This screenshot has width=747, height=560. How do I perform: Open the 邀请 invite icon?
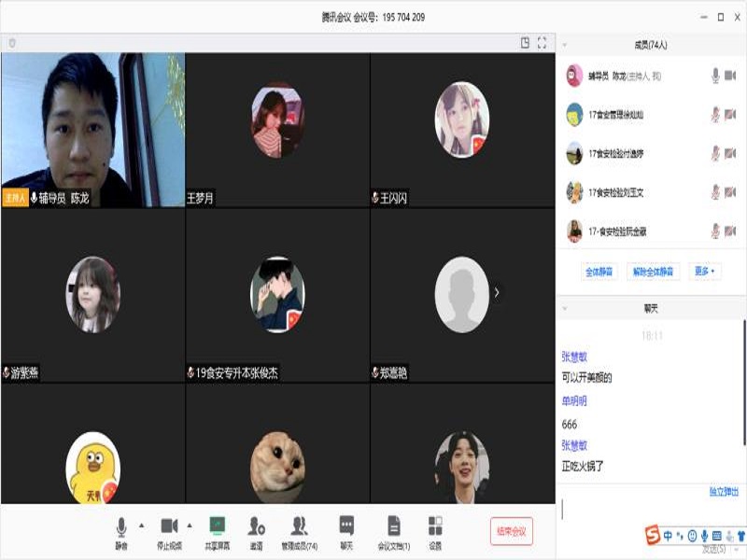click(256, 526)
